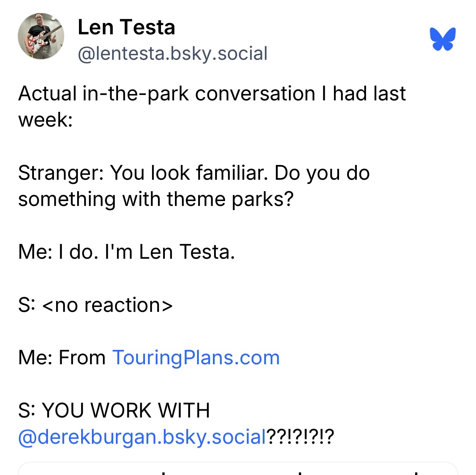Click the "Me: From" text

(x=62, y=358)
